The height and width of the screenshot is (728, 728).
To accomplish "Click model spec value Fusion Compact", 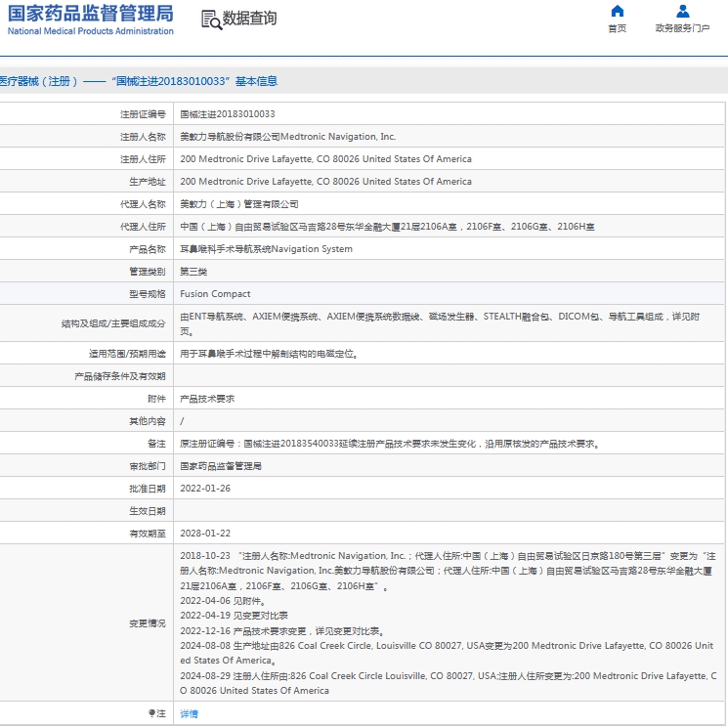I will pyautogui.click(x=215, y=294).
